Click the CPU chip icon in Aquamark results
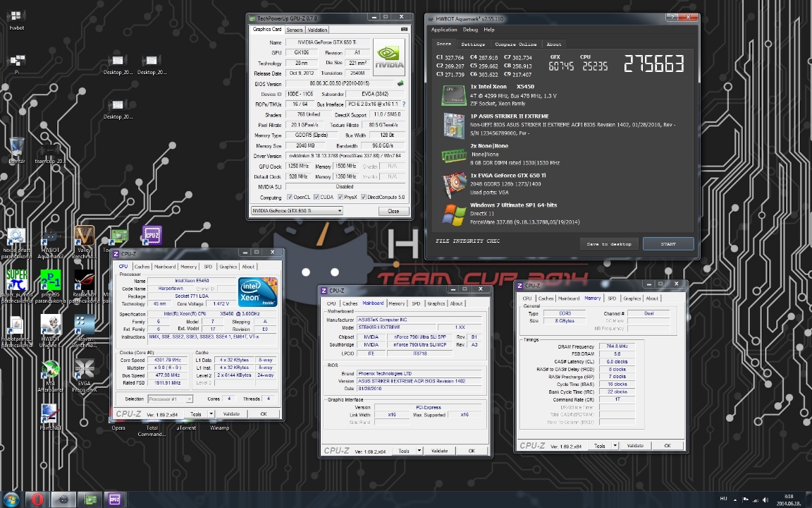 coord(453,96)
